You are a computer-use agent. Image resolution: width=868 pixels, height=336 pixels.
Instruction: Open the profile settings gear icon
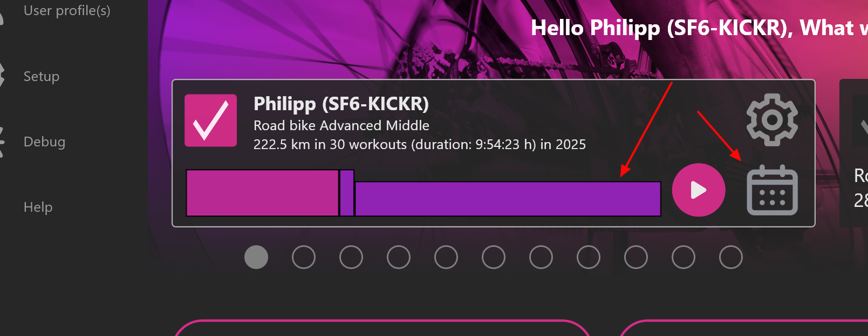click(771, 119)
